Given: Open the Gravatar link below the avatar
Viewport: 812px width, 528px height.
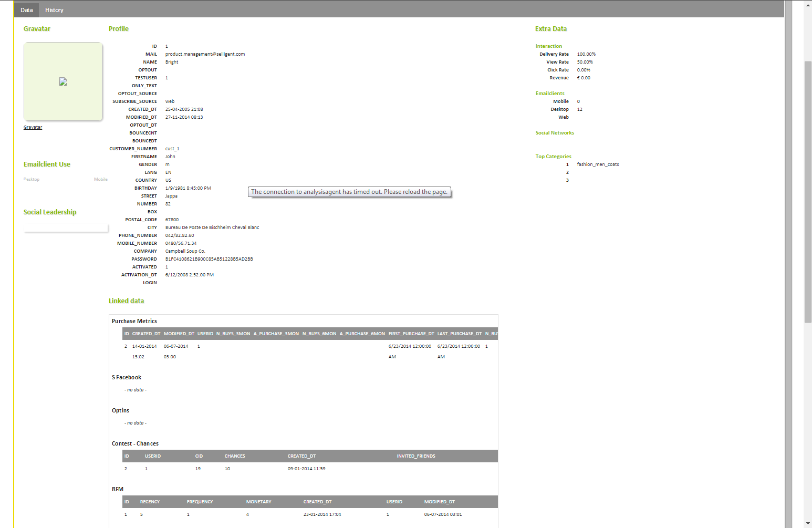Looking at the screenshot, I should 33,127.
